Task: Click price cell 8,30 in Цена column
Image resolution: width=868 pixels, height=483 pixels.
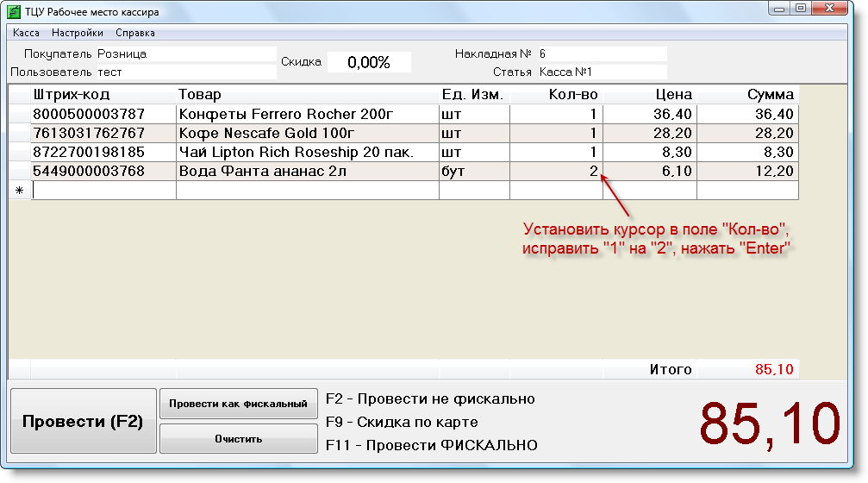Action: (650, 152)
